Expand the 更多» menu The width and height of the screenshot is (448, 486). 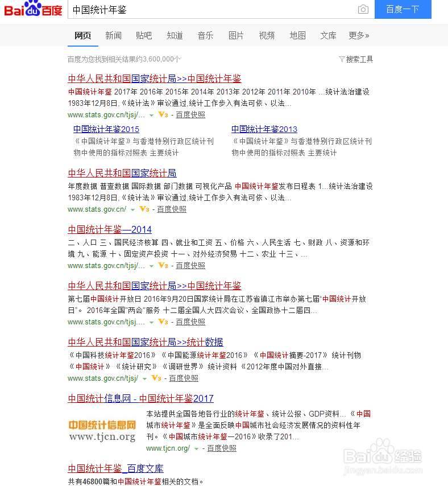pyautogui.click(x=359, y=35)
